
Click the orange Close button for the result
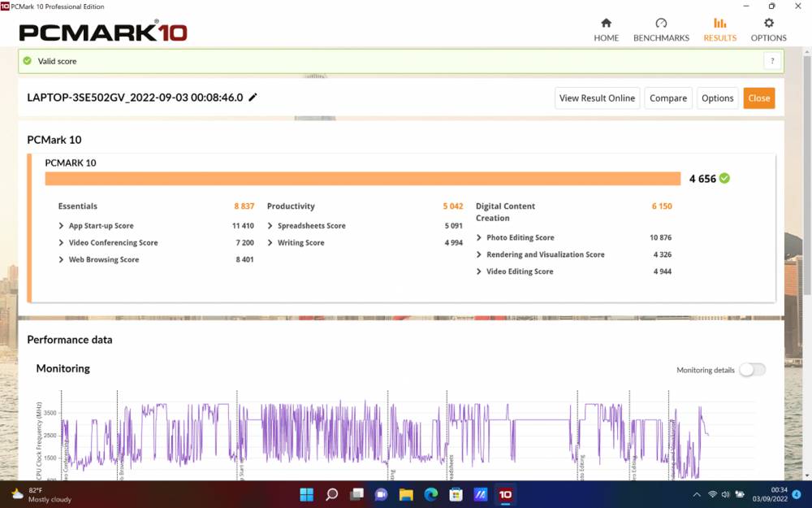click(x=758, y=98)
